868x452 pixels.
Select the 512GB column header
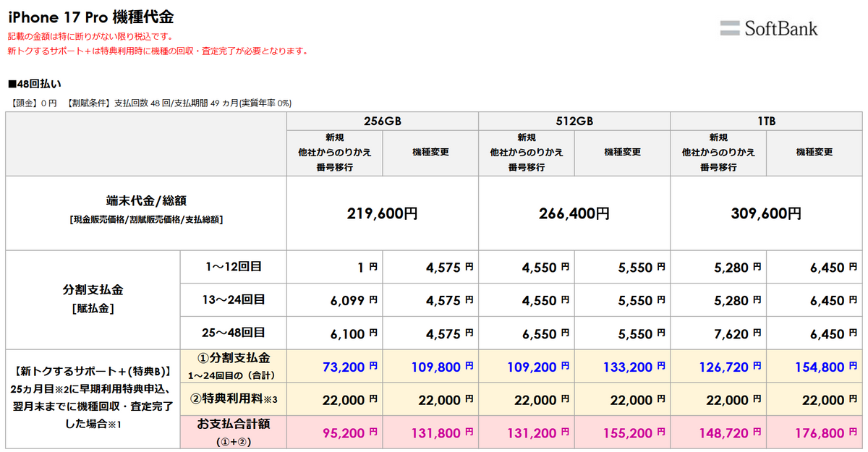click(574, 121)
